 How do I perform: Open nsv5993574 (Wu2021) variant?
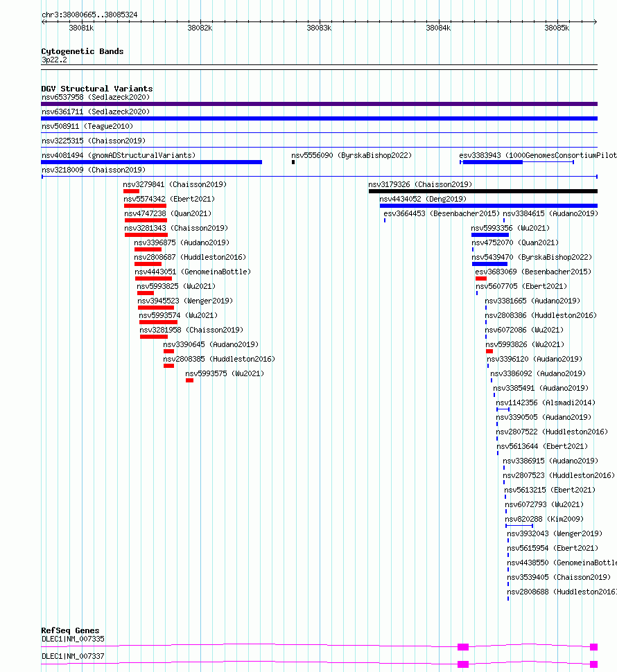coord(178,316)
